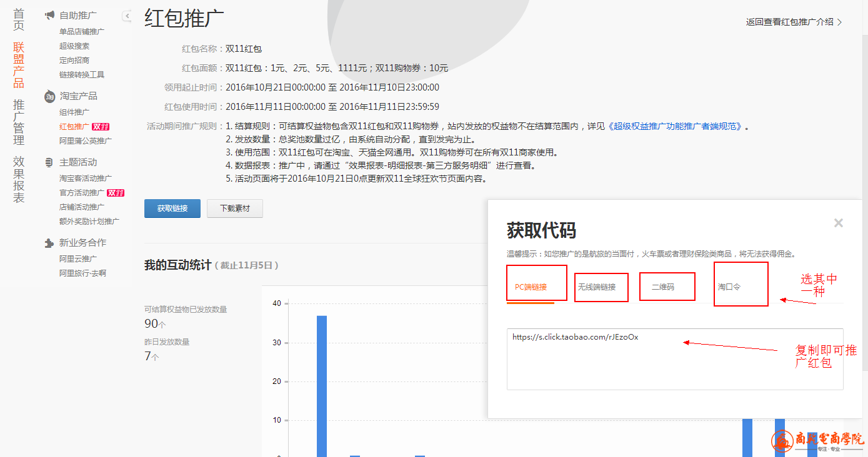The image size is (868, 457).
Task: Open 超级搜索 in the sidebar
Action: 74,46
